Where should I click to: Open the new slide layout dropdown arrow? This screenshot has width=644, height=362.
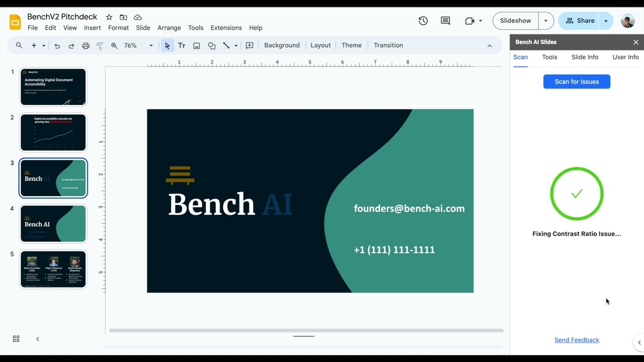44,45
